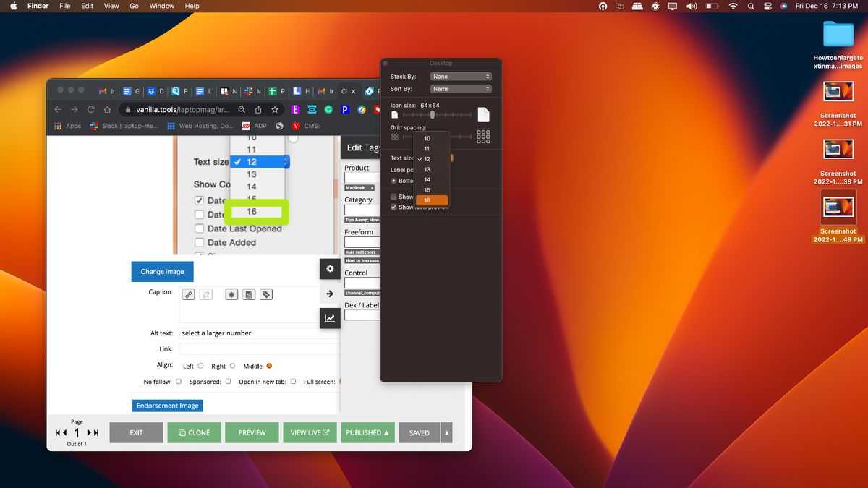Choose 16 in Desktop text size list

(432, 200)
